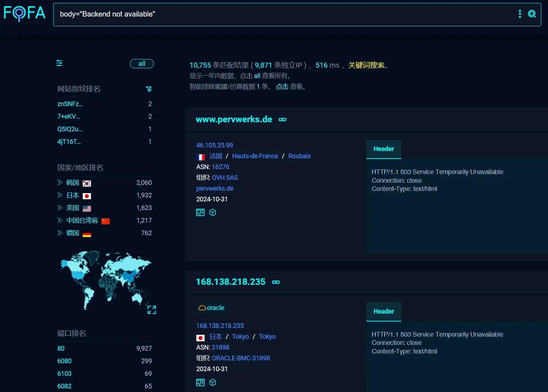The width and height of the screenshot is (548, 392).
Task: Click the Germany flag icon in ranking
Action: coord(87,234)
